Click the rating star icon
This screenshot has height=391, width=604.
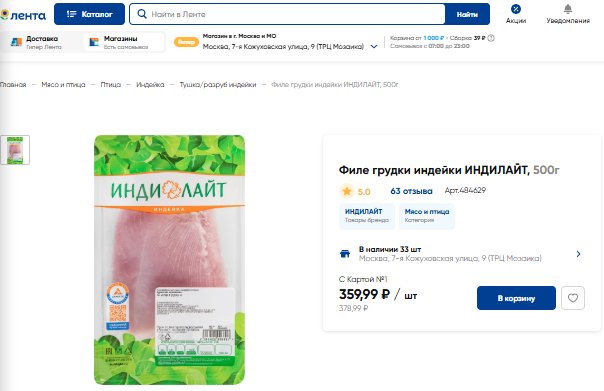347,191
